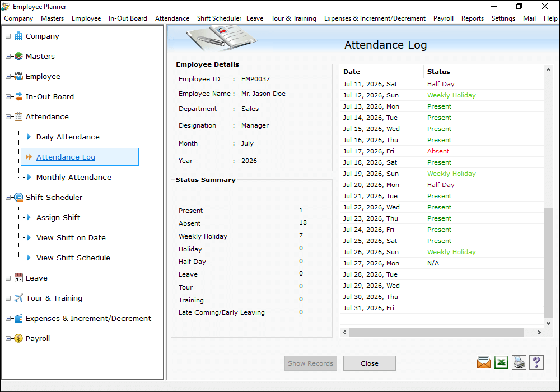Viewport: 560px width, 392px height.
Task: Click the Employee people icon in tree
Action: tap(18, 76)
